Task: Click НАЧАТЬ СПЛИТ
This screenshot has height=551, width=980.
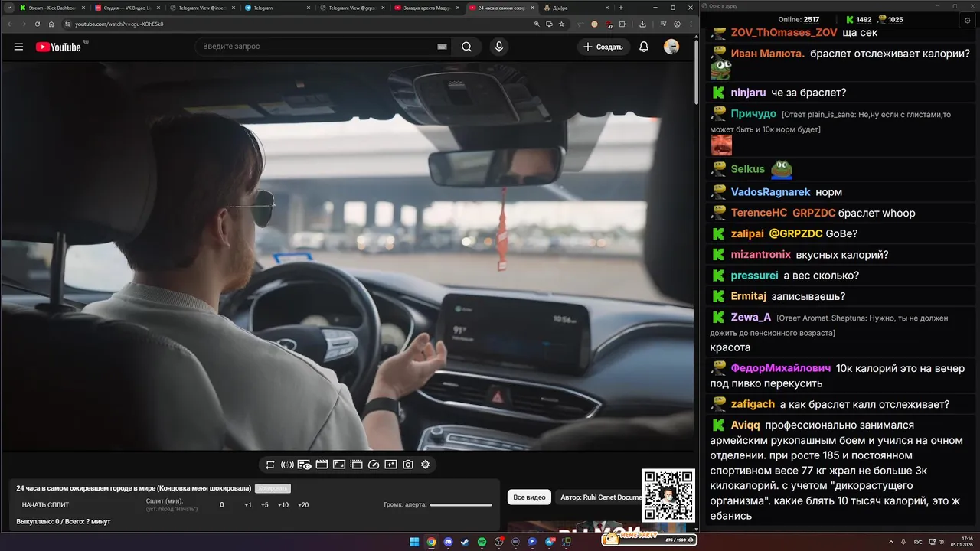Action: 45,505
